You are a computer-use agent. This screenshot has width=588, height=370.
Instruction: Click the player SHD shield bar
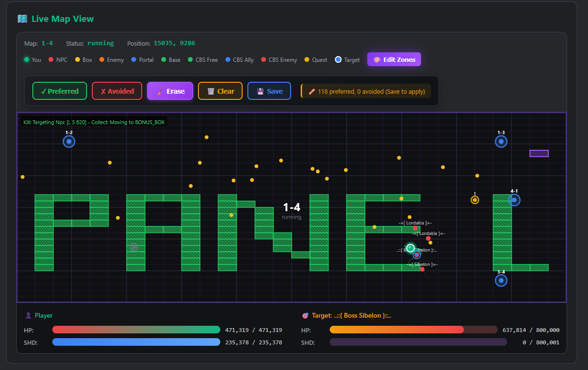[x=136, y=342]
